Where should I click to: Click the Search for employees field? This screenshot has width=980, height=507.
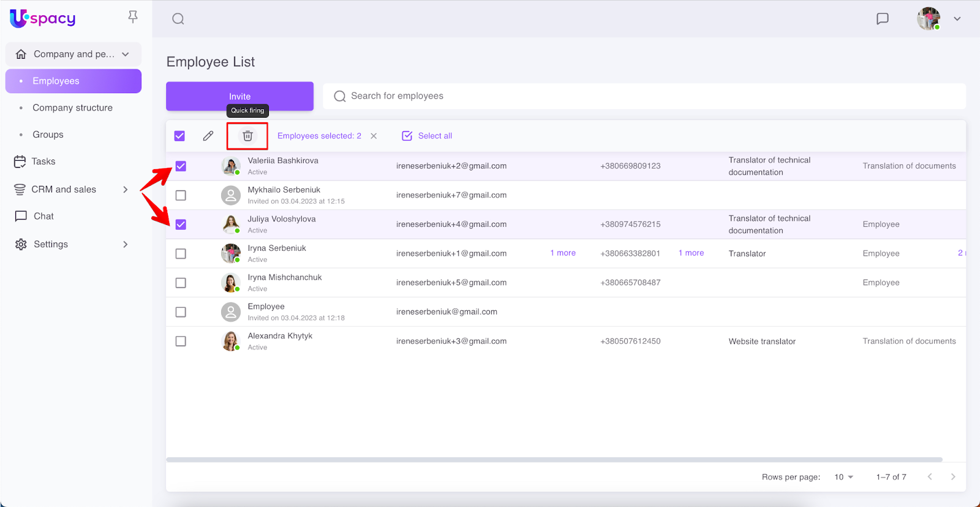(643, 96)
